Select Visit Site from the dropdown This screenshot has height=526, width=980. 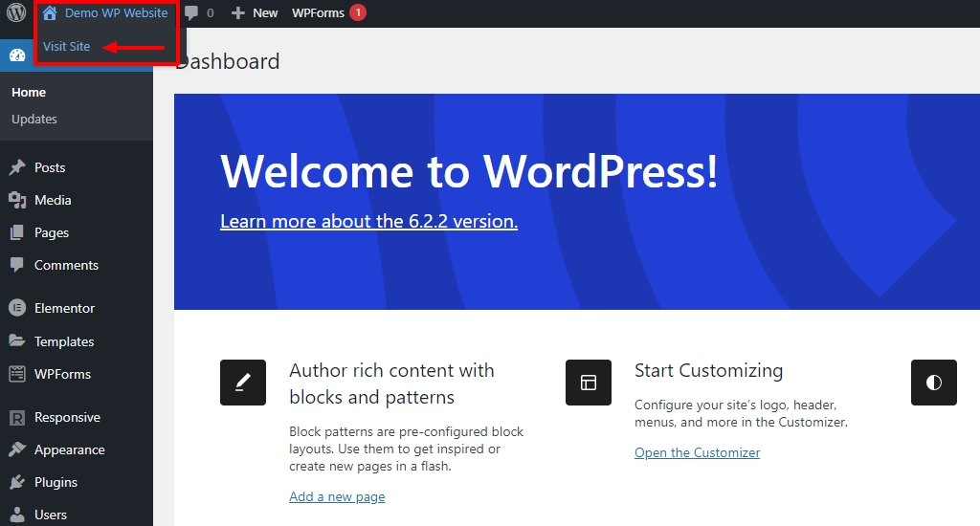[x=66, y=46]
